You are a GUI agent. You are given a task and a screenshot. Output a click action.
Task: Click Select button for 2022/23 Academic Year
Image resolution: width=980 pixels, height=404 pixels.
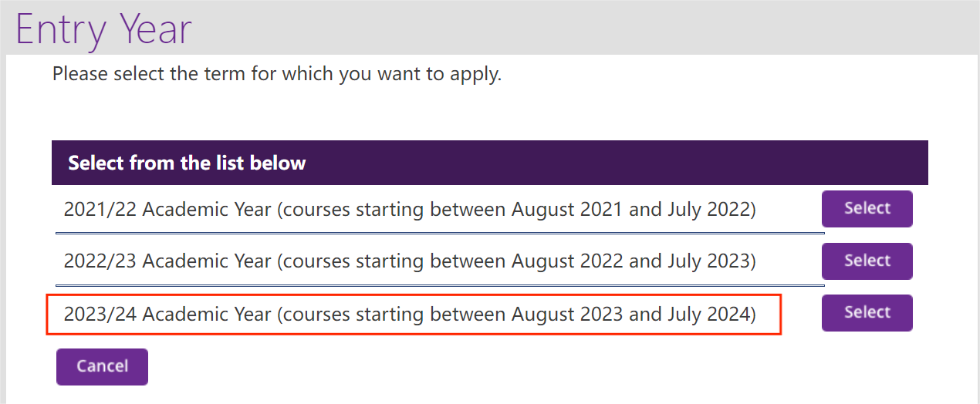pyautogui.click(x=867, y=261)
